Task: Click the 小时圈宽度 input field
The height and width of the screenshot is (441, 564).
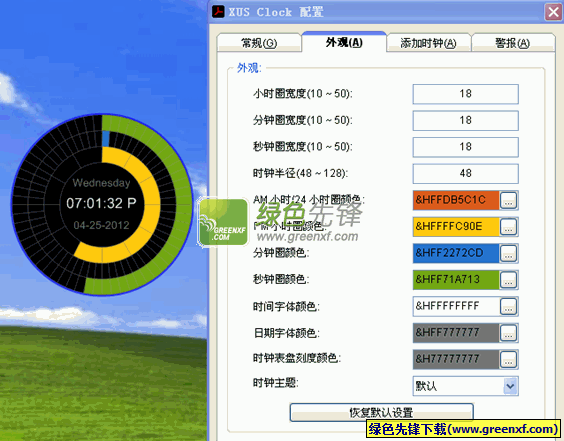Action: [x=465, y=94]
